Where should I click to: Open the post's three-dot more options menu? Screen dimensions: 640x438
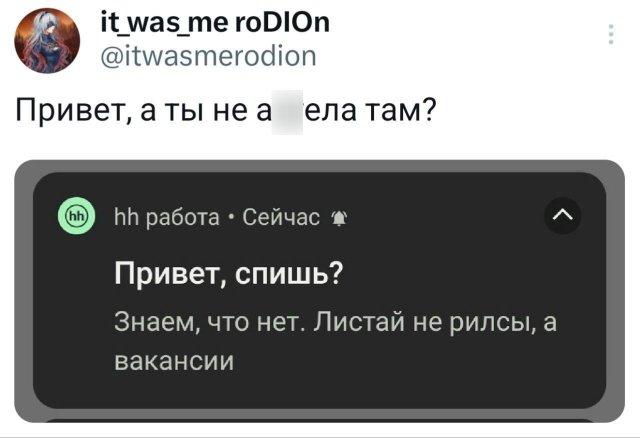(612, 37)
